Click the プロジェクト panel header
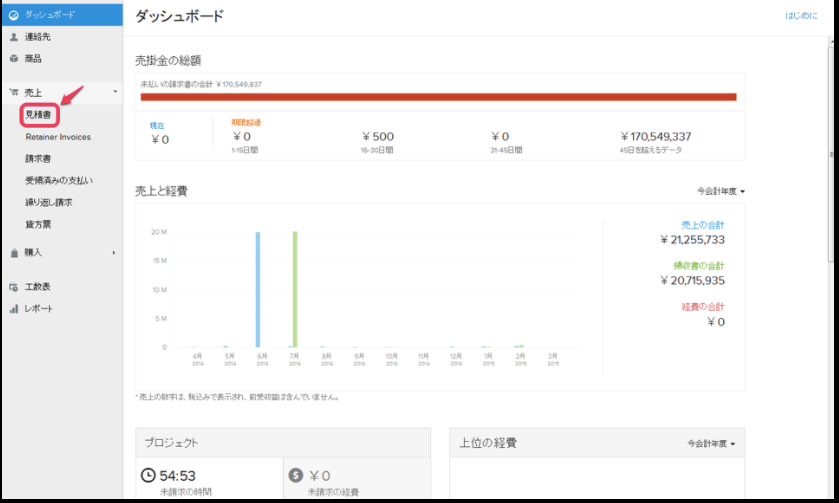The height and width of the screenshot is (503, 839). [x=283, y=443]
